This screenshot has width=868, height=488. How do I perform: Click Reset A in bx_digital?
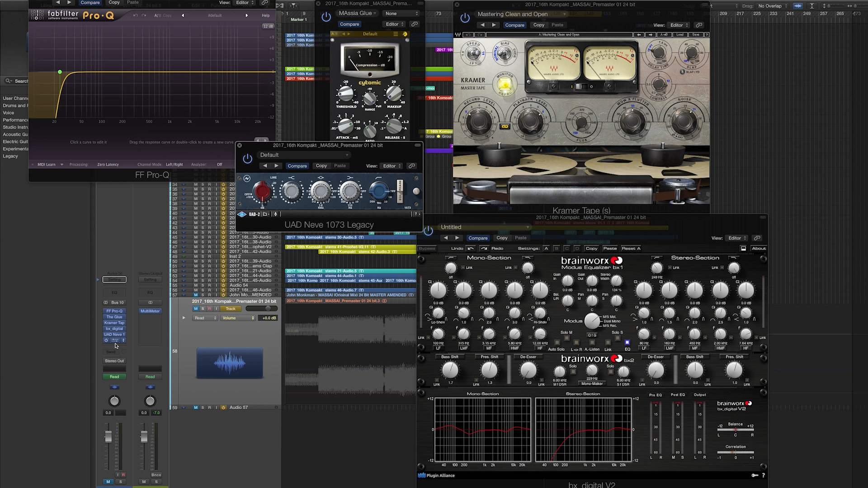[x=631, y=249]
